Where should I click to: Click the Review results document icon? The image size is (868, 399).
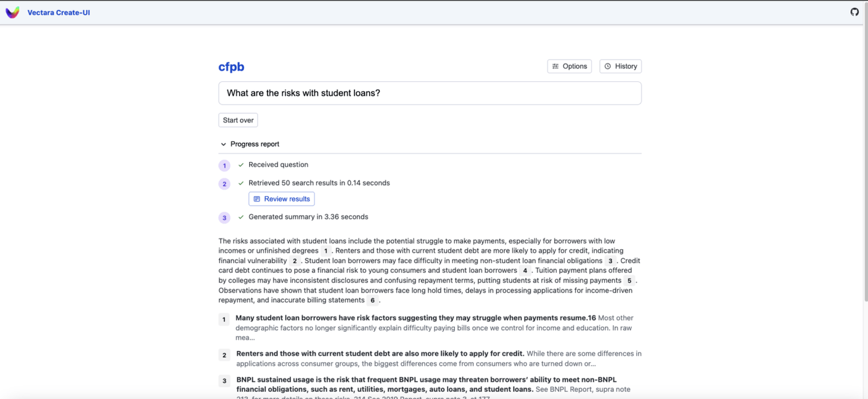click(257, 199)
